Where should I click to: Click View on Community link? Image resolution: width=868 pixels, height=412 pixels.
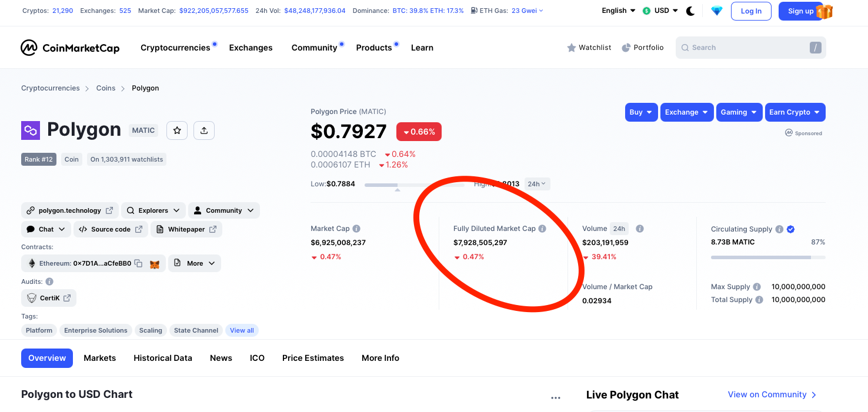(772, 394)
